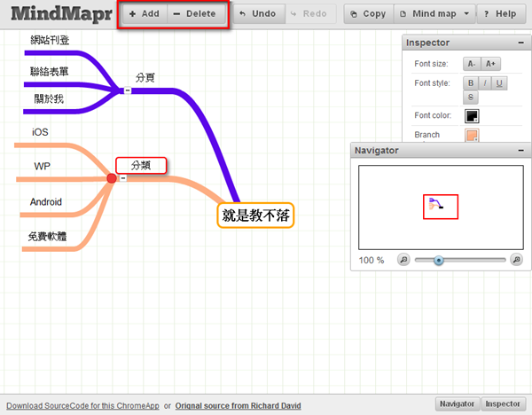Viewport: 532px width, 415px height.
Task: Select the Android node
Action: [46, 202]
